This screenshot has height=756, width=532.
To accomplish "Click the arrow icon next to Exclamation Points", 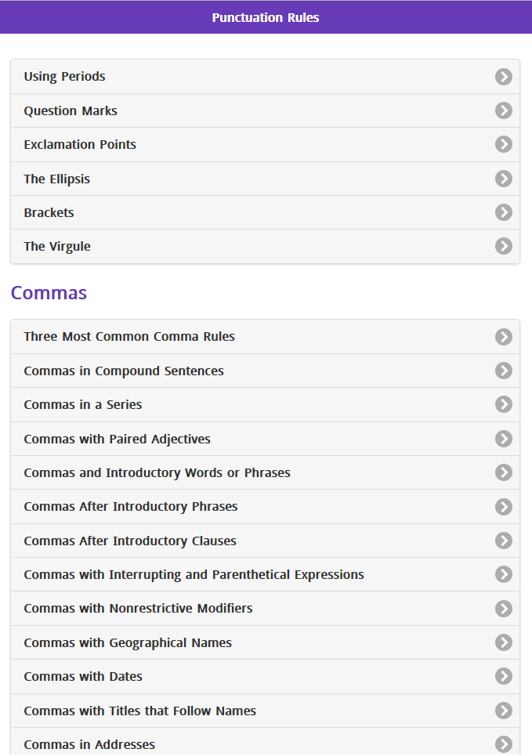I will (x=504, y=144).
